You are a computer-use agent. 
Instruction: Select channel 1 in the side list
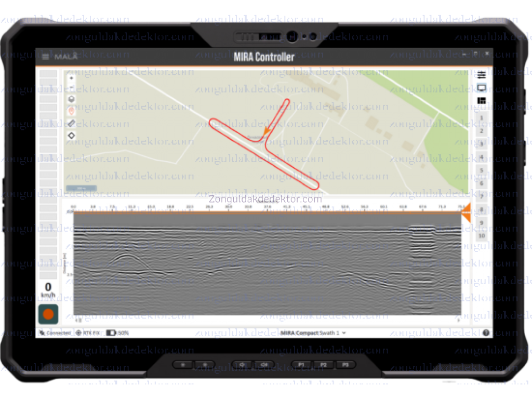pos(481,118)
